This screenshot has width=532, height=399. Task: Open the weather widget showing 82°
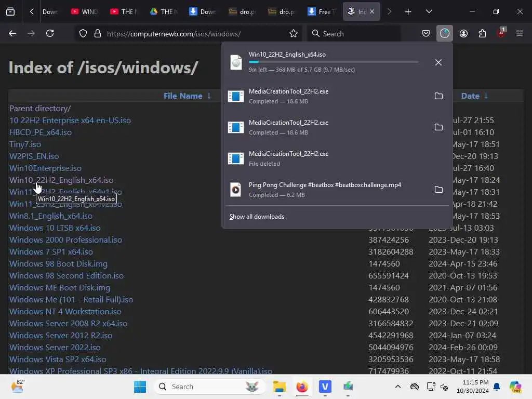tap(17, 387)
